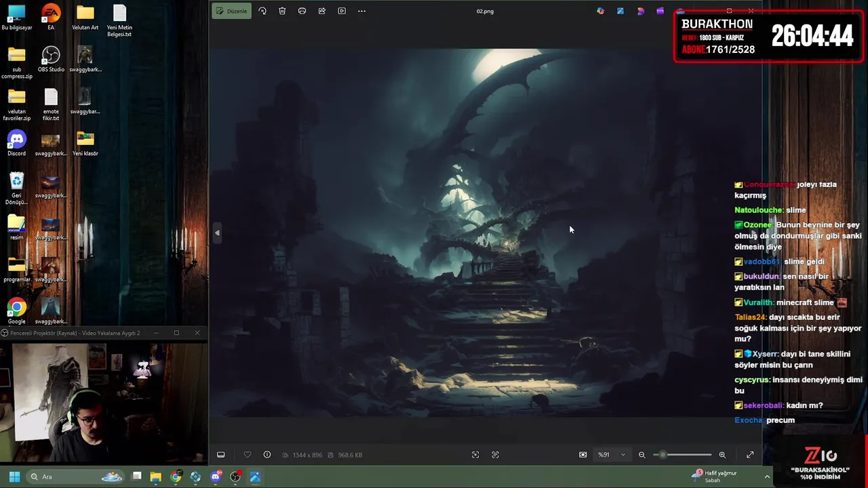The image size is (868, 488).
Task: Select Geri Dönüşüm recycle bin icon
Action: [x=17, y=188]
